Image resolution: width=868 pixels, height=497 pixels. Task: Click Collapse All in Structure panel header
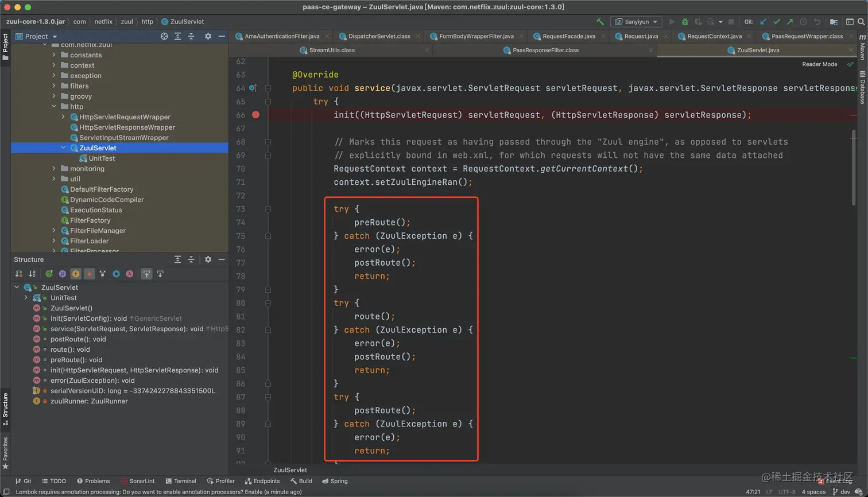click(191, 259)
